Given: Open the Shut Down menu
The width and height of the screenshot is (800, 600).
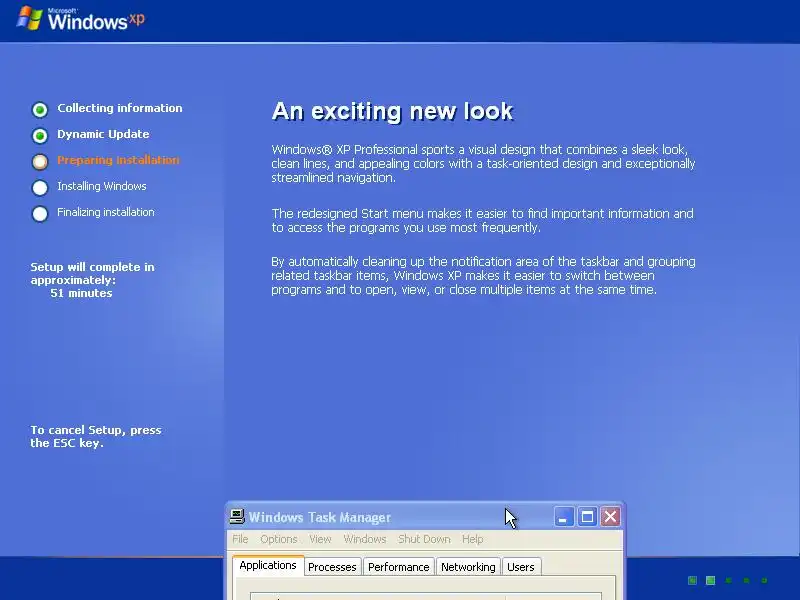Looking at the screenshot, I should pyautogui.click(x=424, y=539).
